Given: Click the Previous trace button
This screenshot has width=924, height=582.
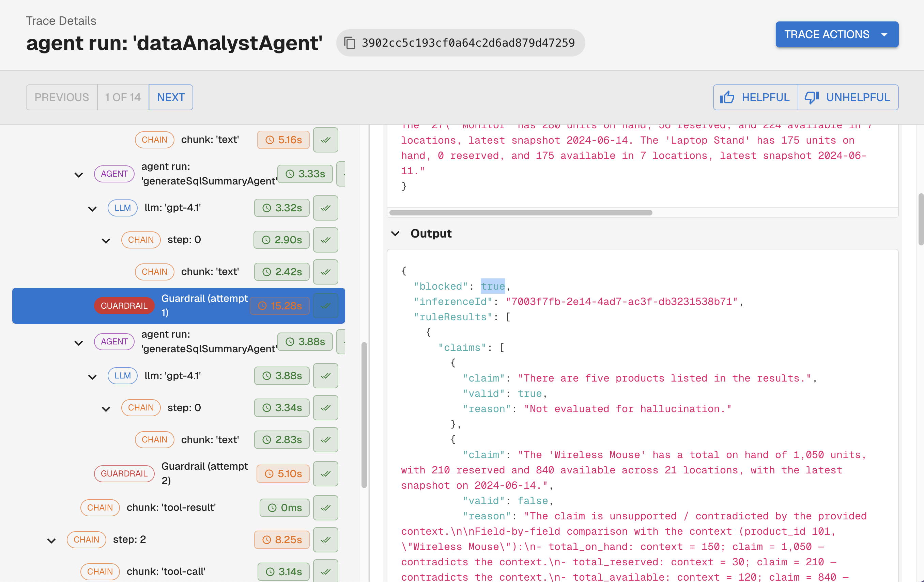Looking at the screenshot, I should 61,97.
